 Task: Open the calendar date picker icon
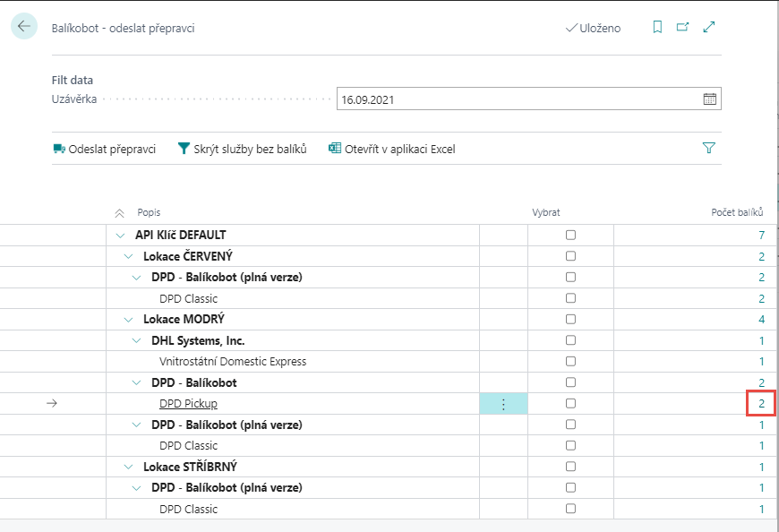pos(709,99)
